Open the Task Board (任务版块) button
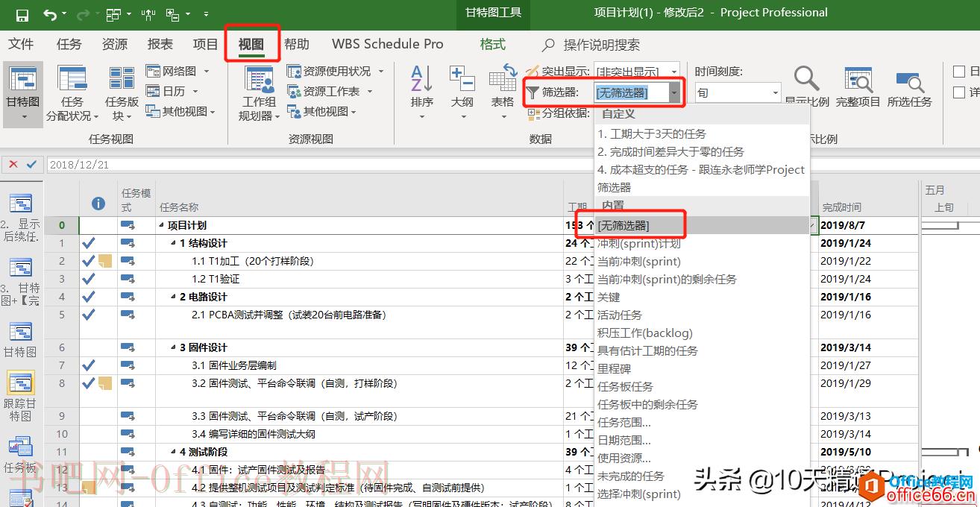980x507 pixels. [x=122, y=93]
